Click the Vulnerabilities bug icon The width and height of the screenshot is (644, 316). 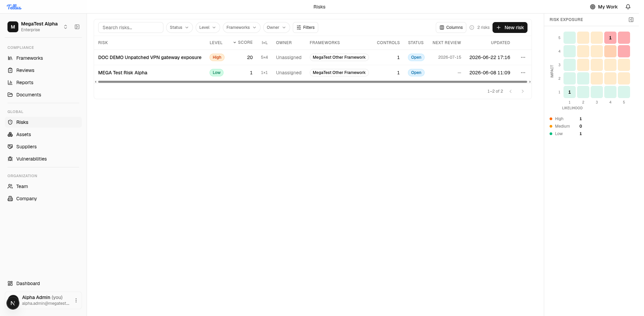pyautogui.click(x=10, y=159)
